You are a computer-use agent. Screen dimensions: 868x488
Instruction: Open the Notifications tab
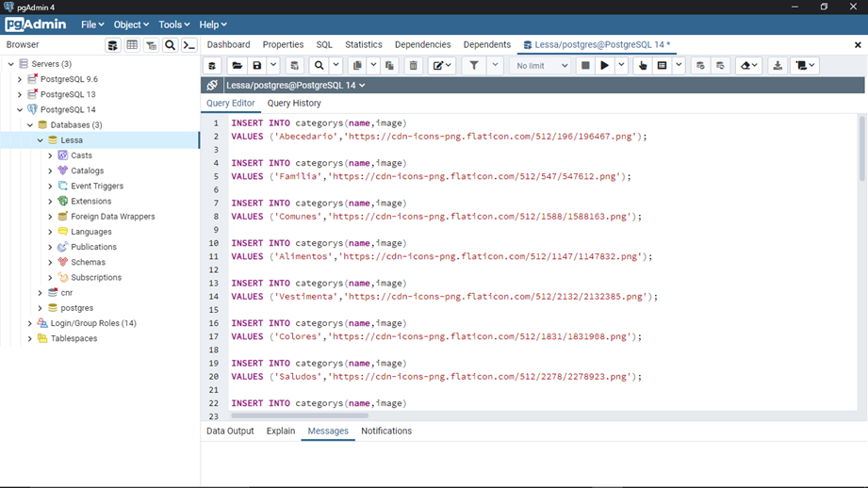386,431
